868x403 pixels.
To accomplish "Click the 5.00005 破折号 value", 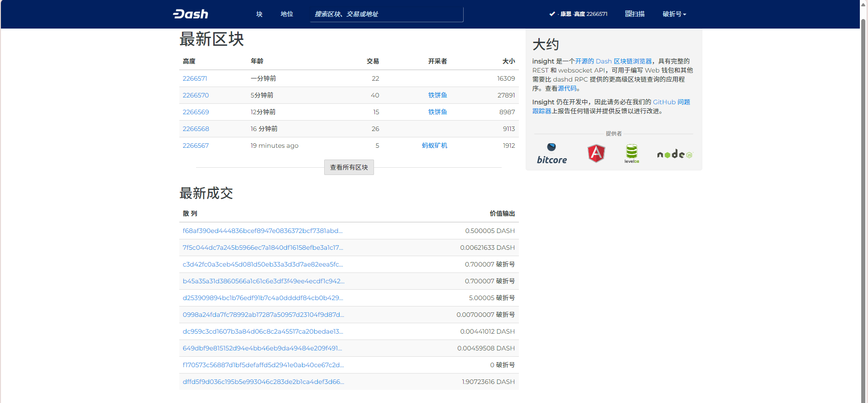I will click(492, 298).
